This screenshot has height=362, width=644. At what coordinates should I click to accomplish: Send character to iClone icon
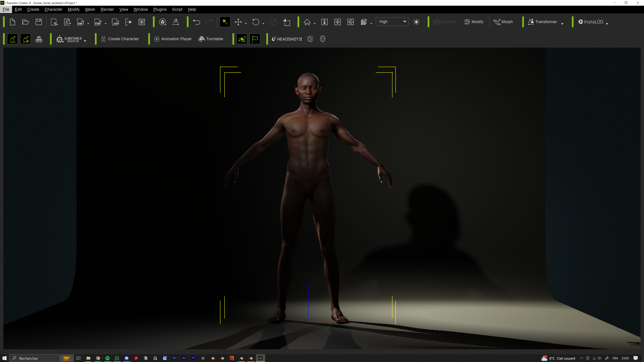pyautogui.click(x=54, y=22)
